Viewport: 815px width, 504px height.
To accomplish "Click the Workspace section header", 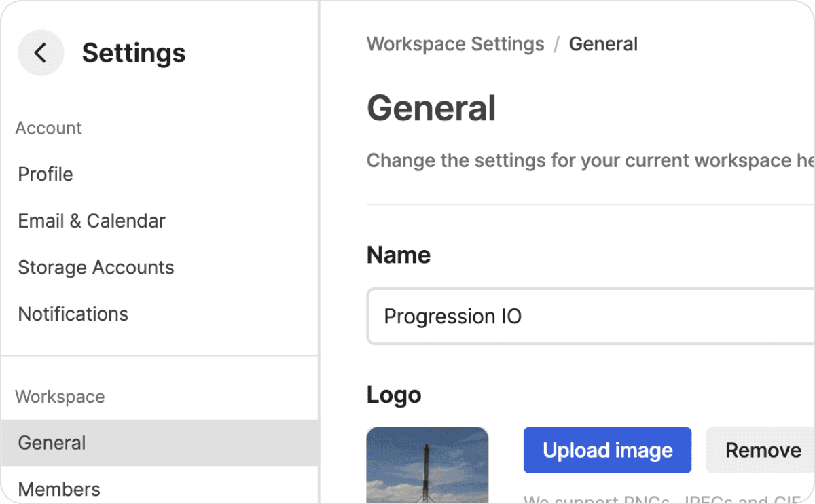I will (x=60, y=397).
